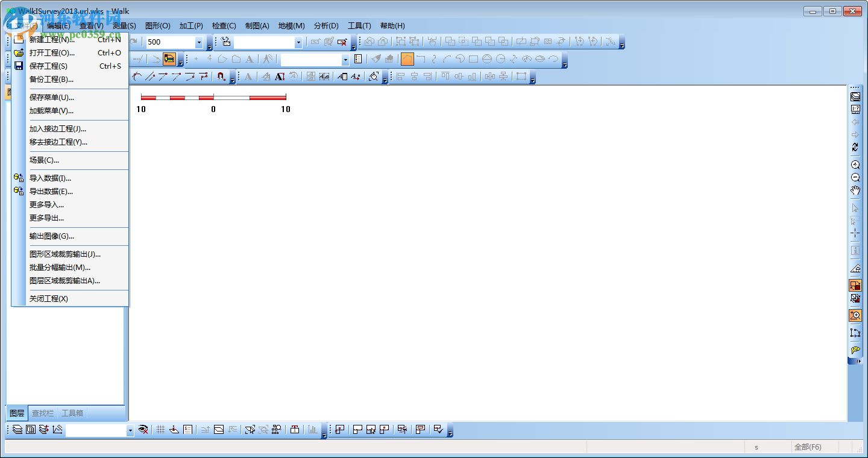868x458 pixels.
Task: Click the 全部(F6) status bar entry
Action: click(x=808, y=447)
